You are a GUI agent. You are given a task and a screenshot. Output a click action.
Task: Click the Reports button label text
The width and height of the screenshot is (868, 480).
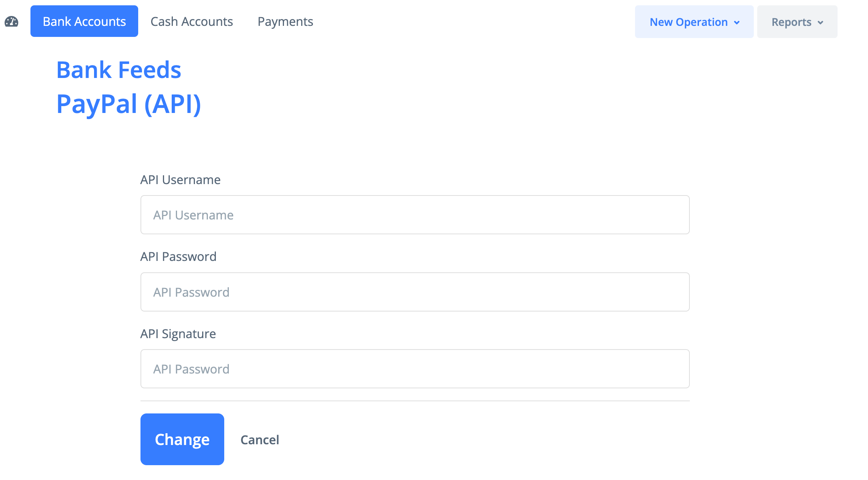coord(791,22)
